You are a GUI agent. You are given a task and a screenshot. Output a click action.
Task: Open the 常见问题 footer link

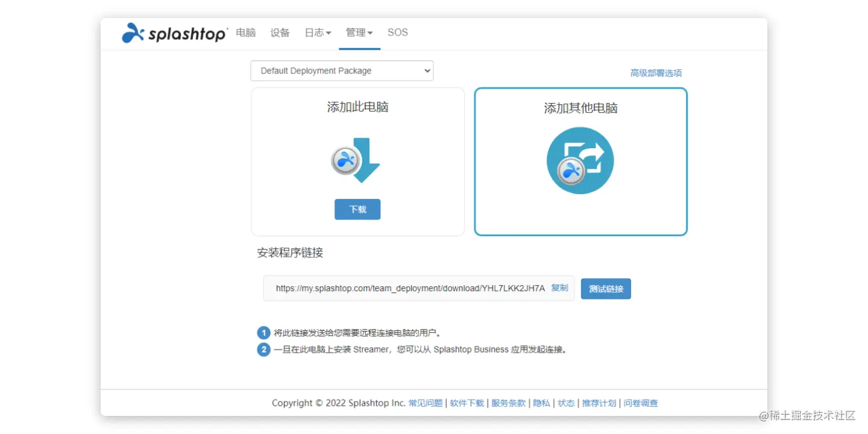pyautogui.click(x=426, y=403)
